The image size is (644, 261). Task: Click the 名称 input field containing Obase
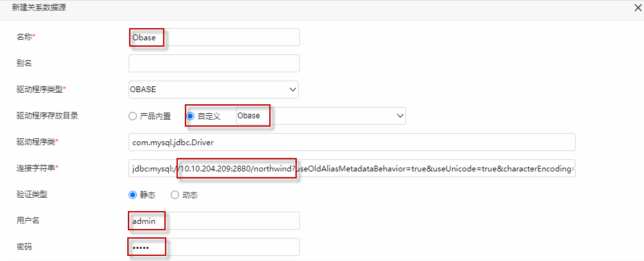[x=214, y=37]
